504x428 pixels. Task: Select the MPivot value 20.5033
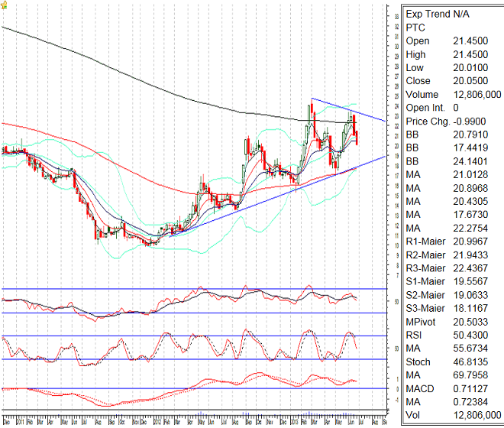tap(471, 322)
